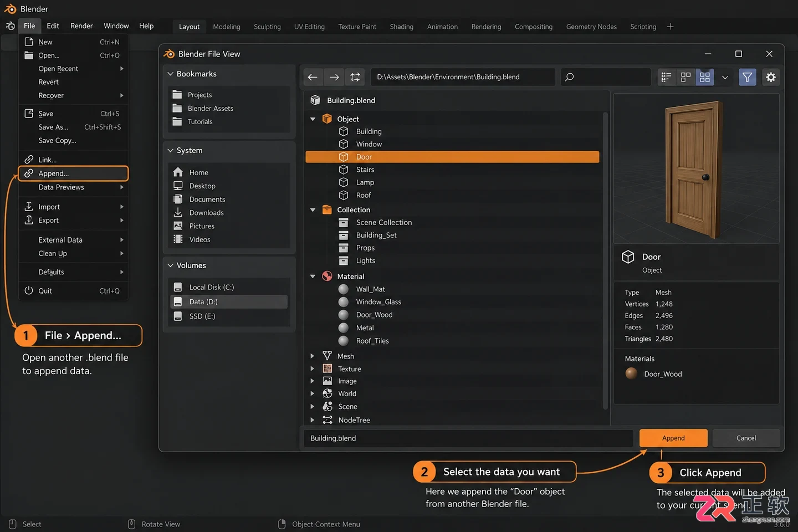Image resolution: width=798 pixels, height=532 pixels.
Task: Click the Append button
Action: pyautogui.click(x=673, y=438)
